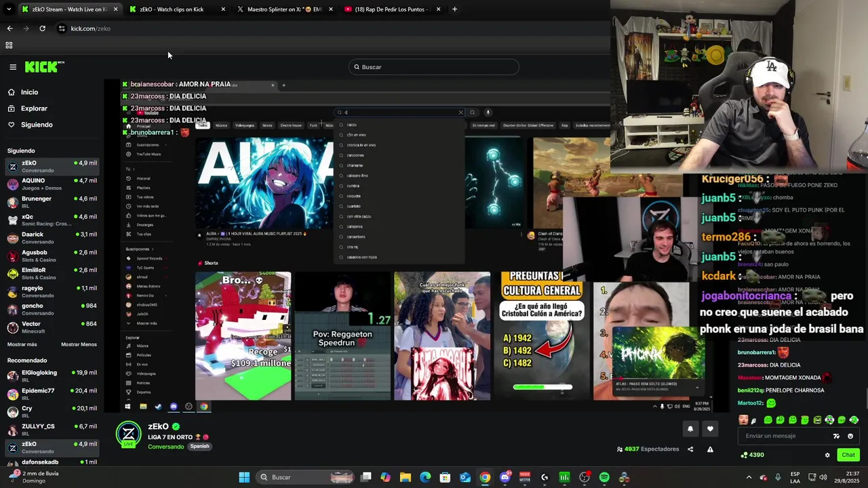Share the stream with the share icon
The height and width of the screenshot is (488, 868).
690,449
